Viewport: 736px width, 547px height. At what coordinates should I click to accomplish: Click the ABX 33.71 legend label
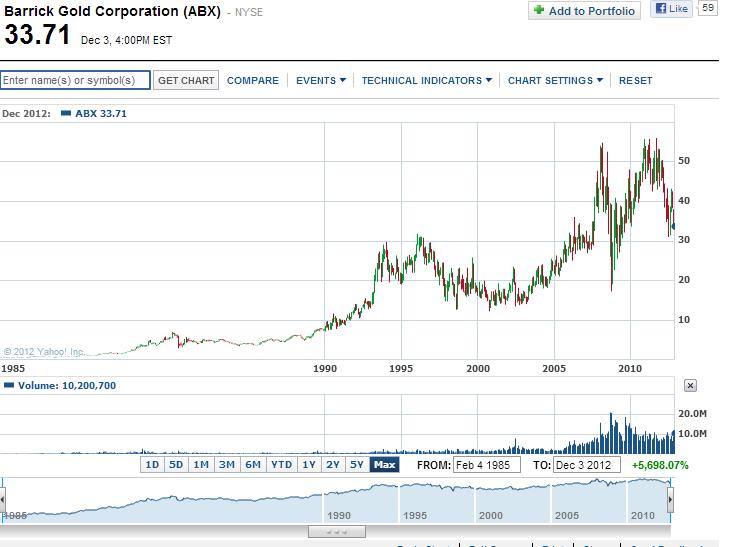pyautogui.click(x=101, y=114)
